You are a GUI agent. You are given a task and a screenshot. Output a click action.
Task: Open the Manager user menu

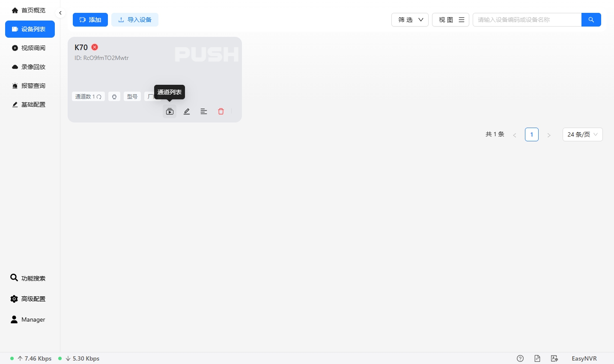[28, 319]
